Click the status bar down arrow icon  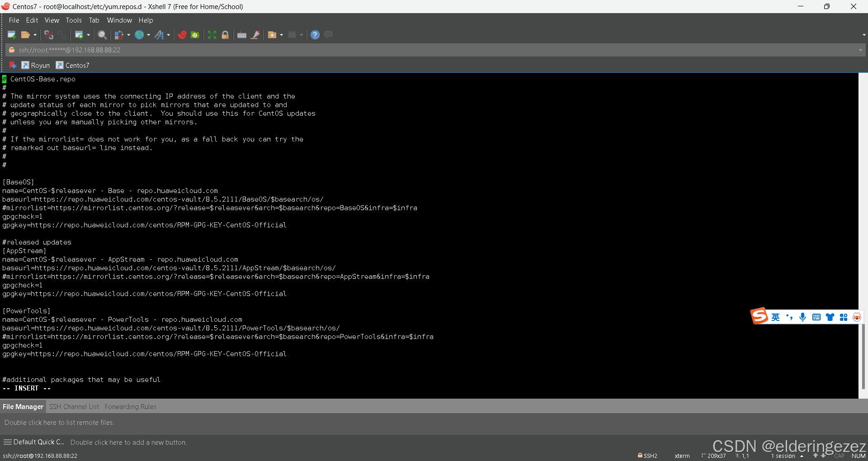[823, 456]
